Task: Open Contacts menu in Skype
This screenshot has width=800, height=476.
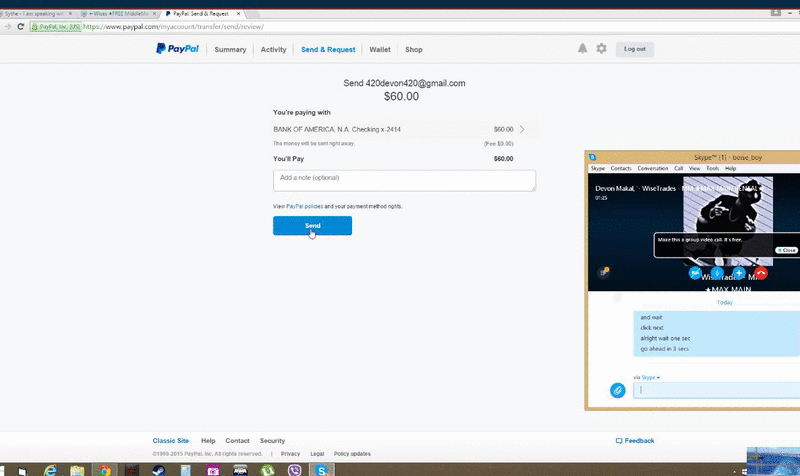Action: click(621, 168)
